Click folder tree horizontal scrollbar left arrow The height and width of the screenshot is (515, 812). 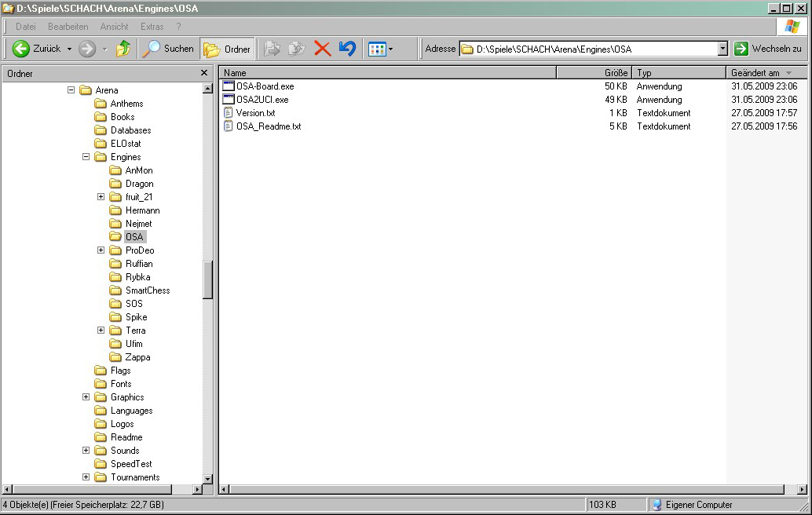tap(7, 489)
